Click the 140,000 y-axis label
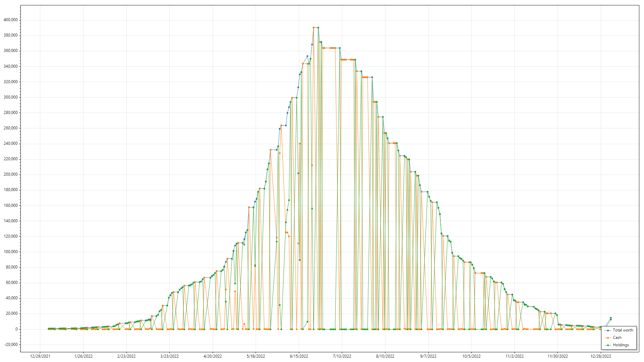Viewport: 644px width, 362px height. click(10, 221)
